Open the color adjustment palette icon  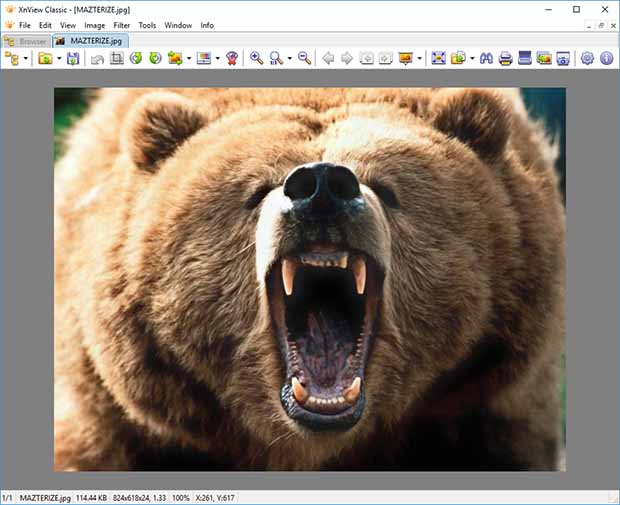click(x=204, y=59)
